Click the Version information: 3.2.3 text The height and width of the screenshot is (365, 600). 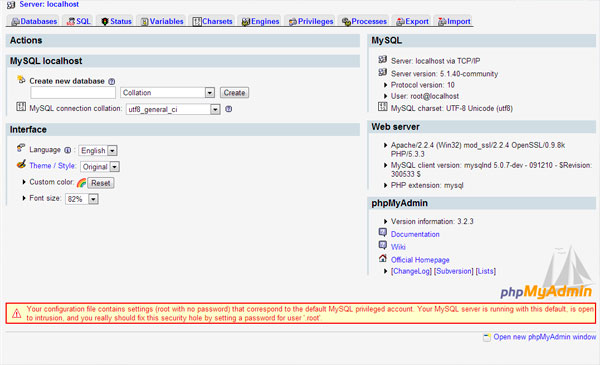tap(432, 222)
